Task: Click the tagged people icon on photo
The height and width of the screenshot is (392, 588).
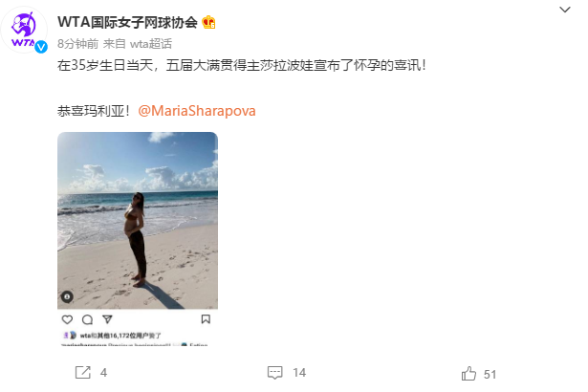Action: coord(67,296)
